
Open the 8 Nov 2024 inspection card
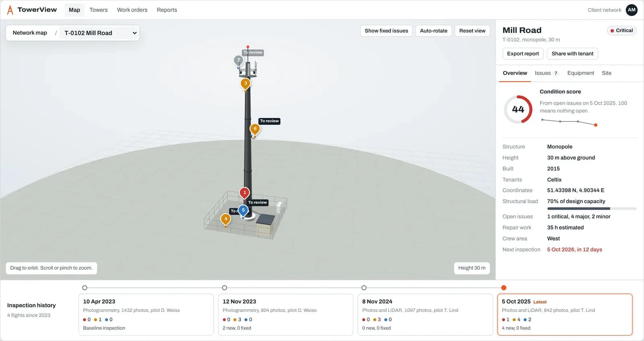pos(425,314)
